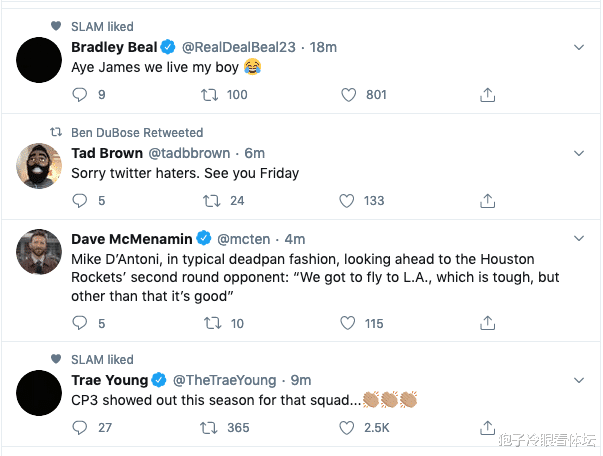Like Bradley Beal's tweet
Image resolution: width=603 pixels, height=456 pixels.
point(349,95)
